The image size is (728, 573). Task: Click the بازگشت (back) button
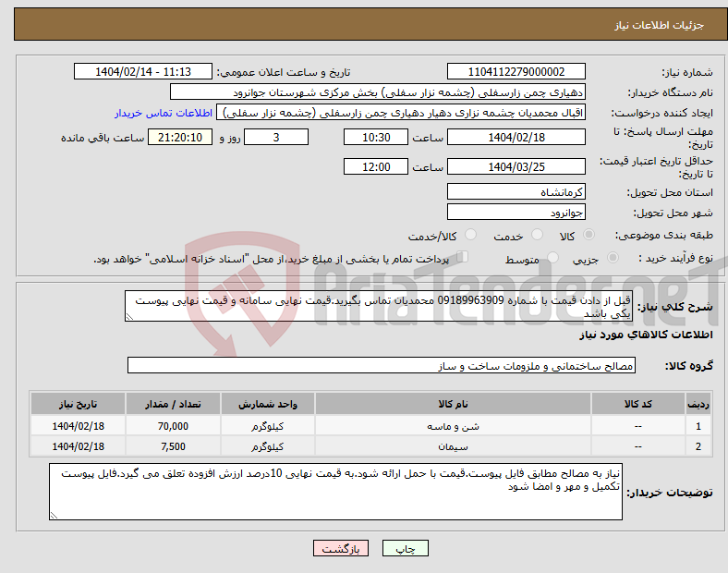click(341, 548)
